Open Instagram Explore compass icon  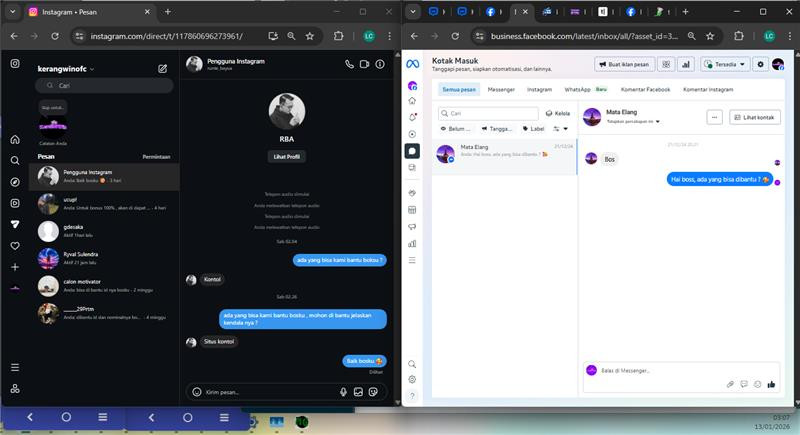point(15,182)
